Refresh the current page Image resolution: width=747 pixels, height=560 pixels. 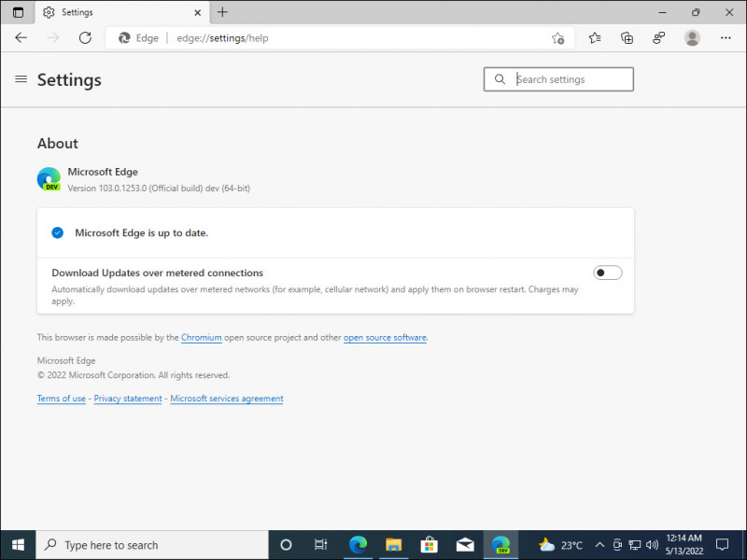[85, 38]
